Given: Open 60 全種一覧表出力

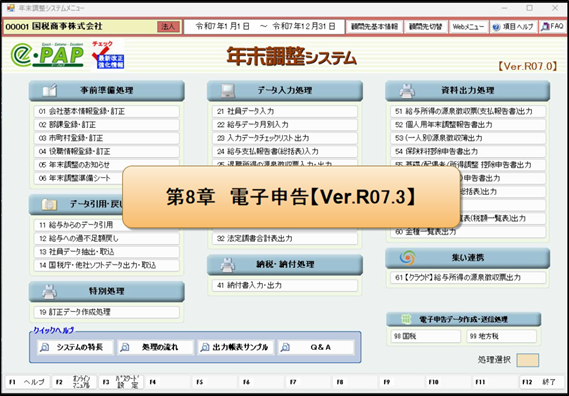Looking at the screenshot, I should [468, 232].
